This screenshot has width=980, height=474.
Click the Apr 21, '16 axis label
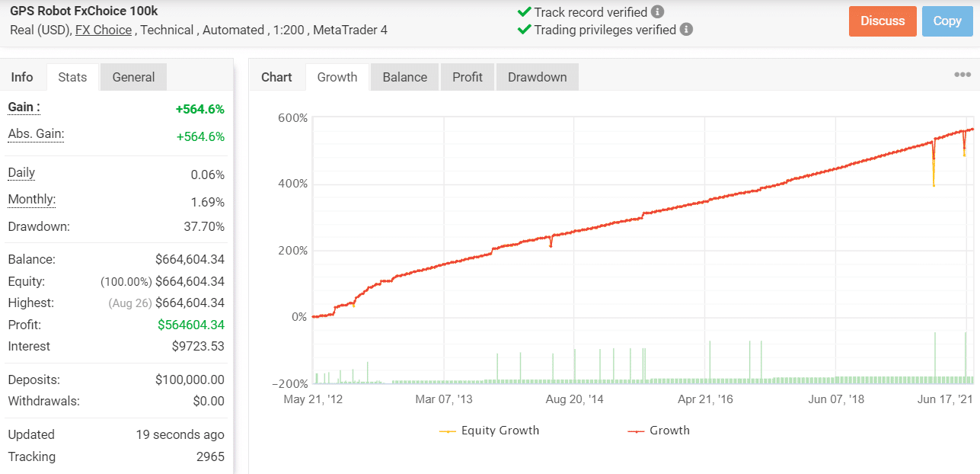705,399
